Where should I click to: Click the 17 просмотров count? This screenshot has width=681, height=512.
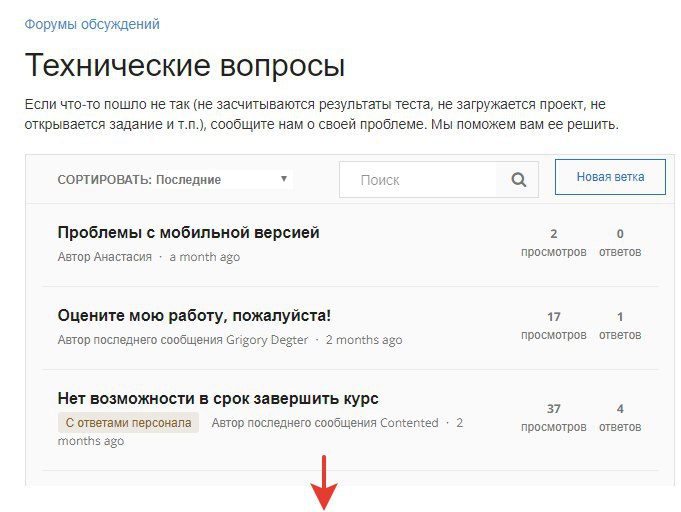554,325
